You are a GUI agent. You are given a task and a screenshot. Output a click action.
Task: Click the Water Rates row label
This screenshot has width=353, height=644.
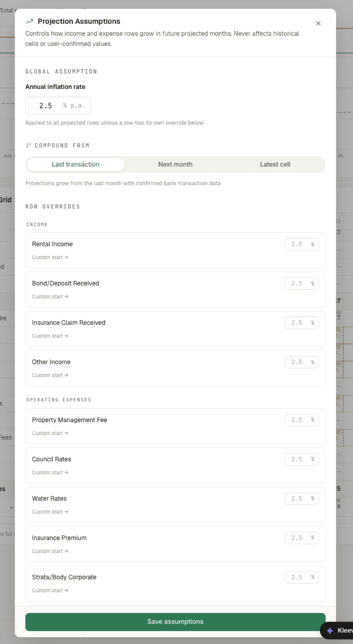49,498
